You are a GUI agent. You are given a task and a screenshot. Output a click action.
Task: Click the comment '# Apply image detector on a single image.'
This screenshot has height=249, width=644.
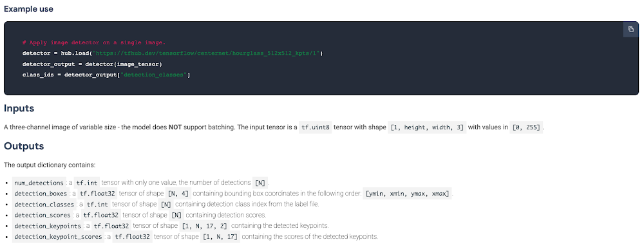94,42
